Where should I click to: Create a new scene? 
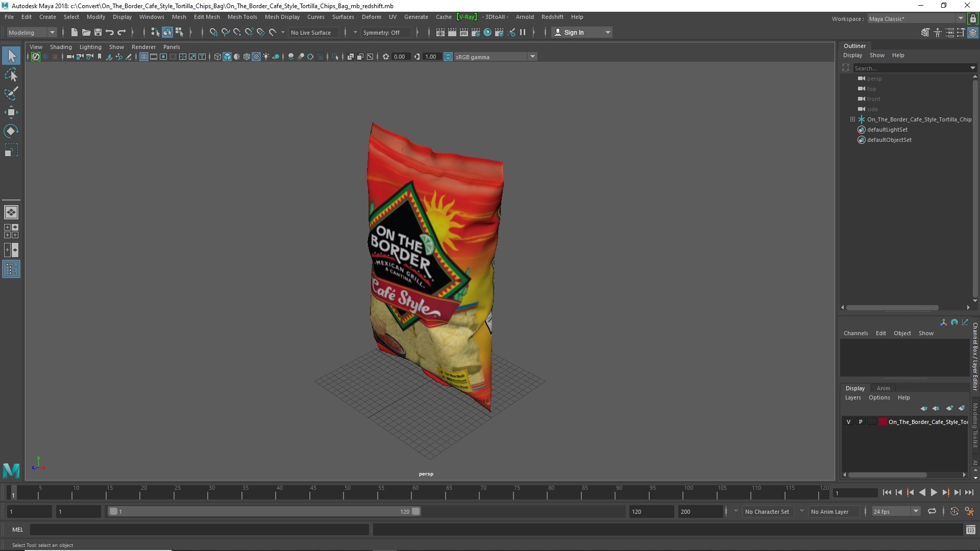75,32
